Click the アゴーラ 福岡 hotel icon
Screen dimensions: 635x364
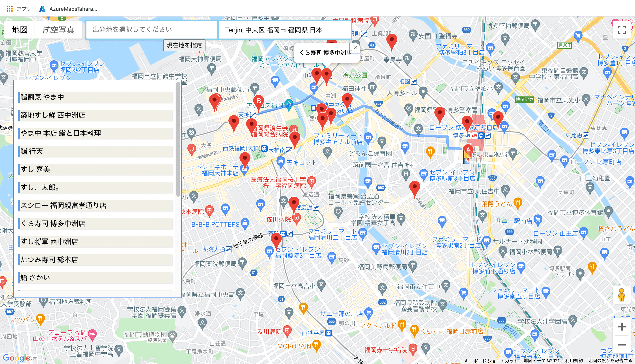[92, 335]
